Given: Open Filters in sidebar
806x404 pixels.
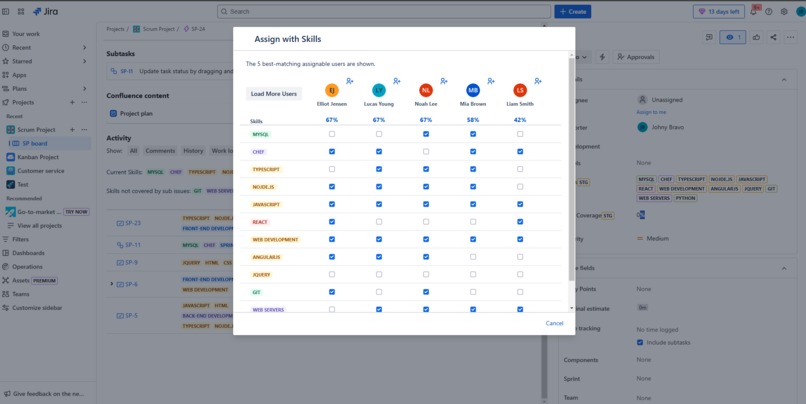Looking at the screenshot, I should (x=21, y=239).
